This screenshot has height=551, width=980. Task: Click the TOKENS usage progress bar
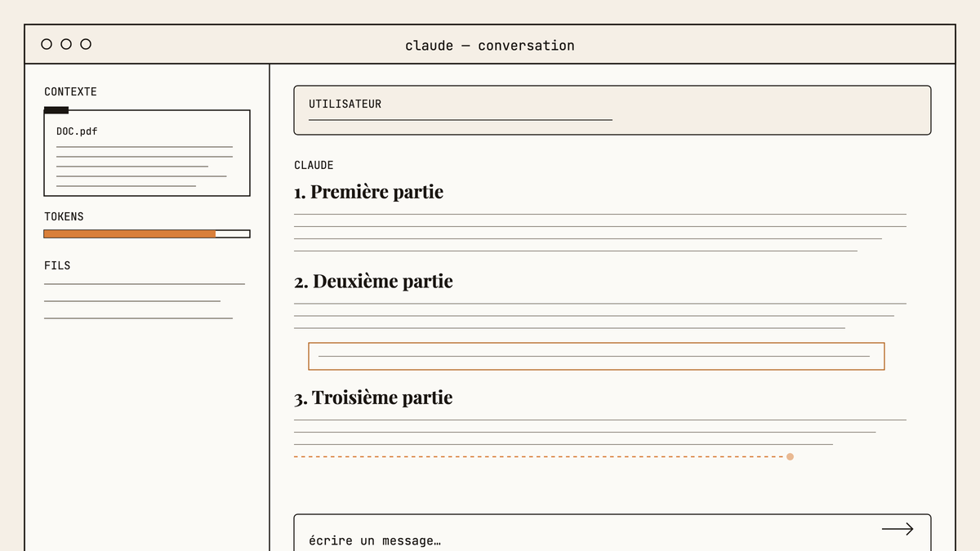(147, 233)
